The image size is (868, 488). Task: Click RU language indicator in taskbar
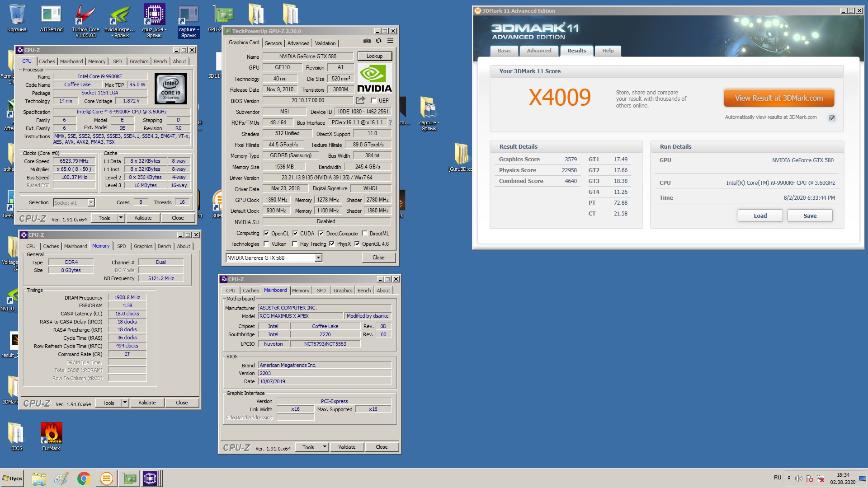[x=777, y=477]
